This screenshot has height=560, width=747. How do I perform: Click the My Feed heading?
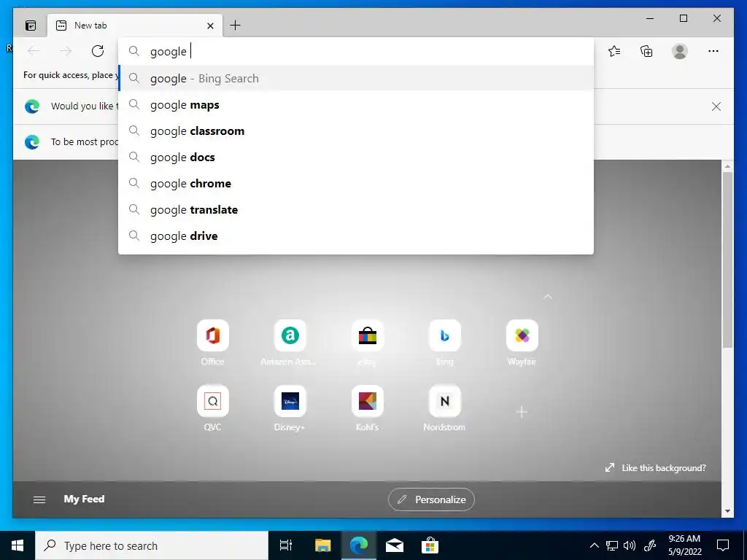pyautogui.click(x=85, y=499)
